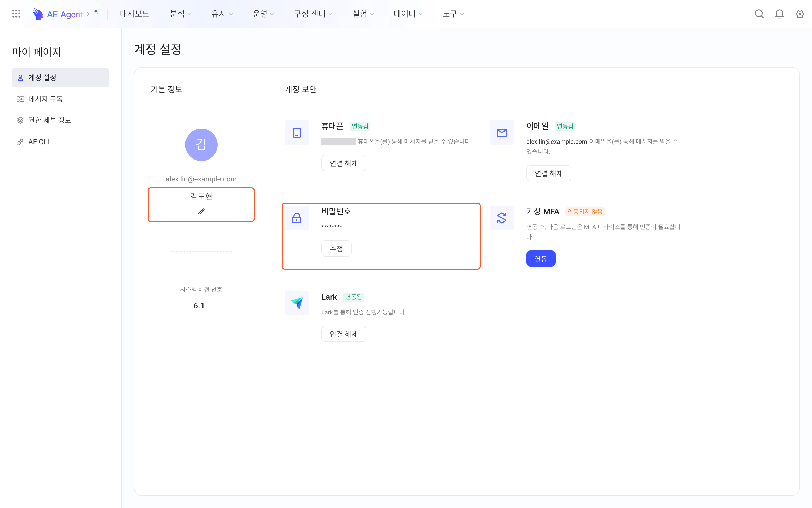Click the 연동됨 badge next to 휴대폰

360,126
